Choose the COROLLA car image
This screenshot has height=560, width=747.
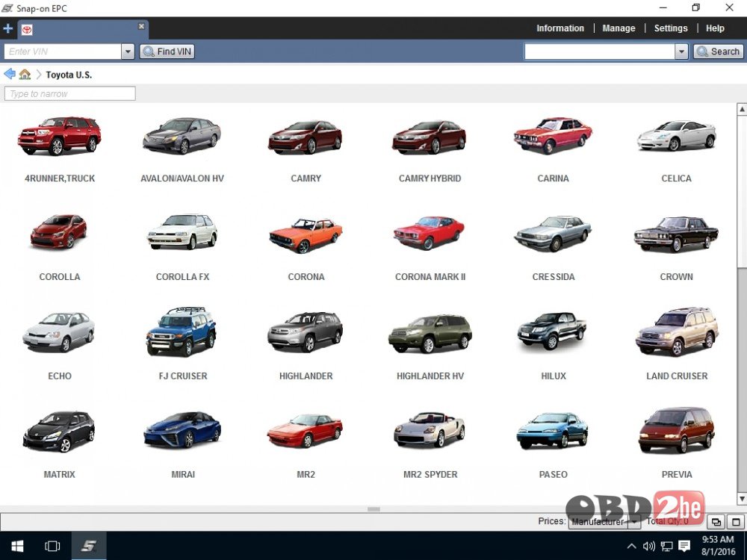click(x=59, y=231)
